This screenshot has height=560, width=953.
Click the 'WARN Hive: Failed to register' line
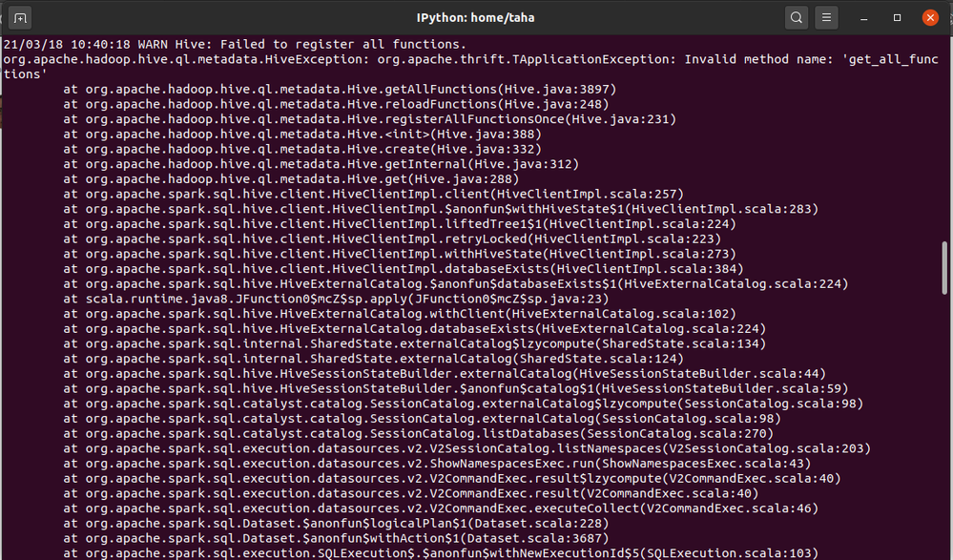pos(235,45)
